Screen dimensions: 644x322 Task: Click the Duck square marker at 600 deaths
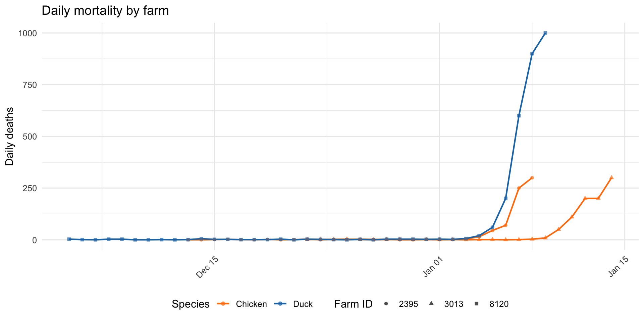click(519, 116)
